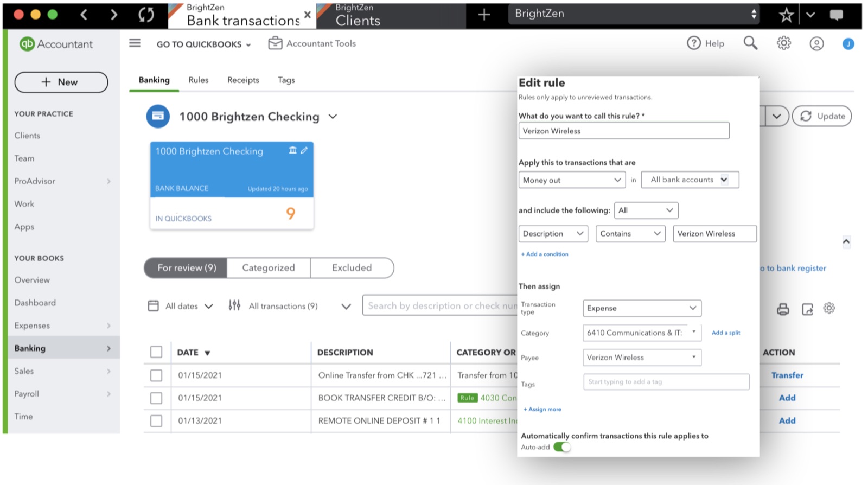Click the transaction search field
Screen dimensions: 868x485
(x=440, y=306)
